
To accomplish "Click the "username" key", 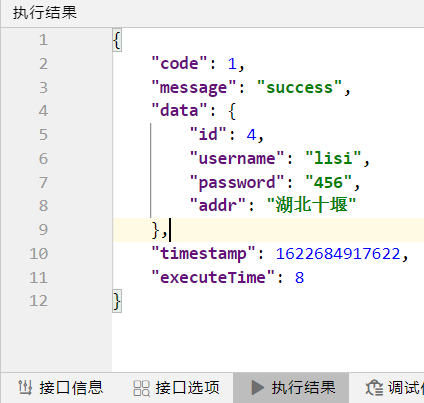I will 237,158.
